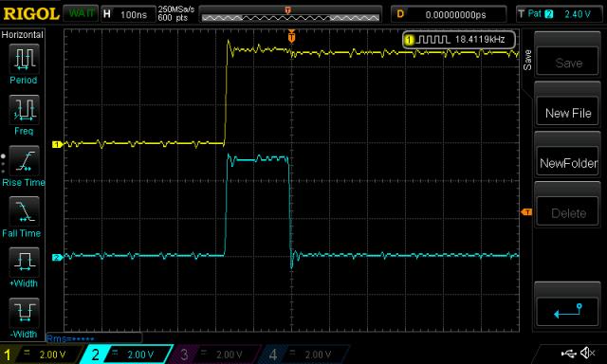Image resolution: width=607 pixels, height=364 pixels.
Task: Open the Save menu tab
Action: (527, 60)
